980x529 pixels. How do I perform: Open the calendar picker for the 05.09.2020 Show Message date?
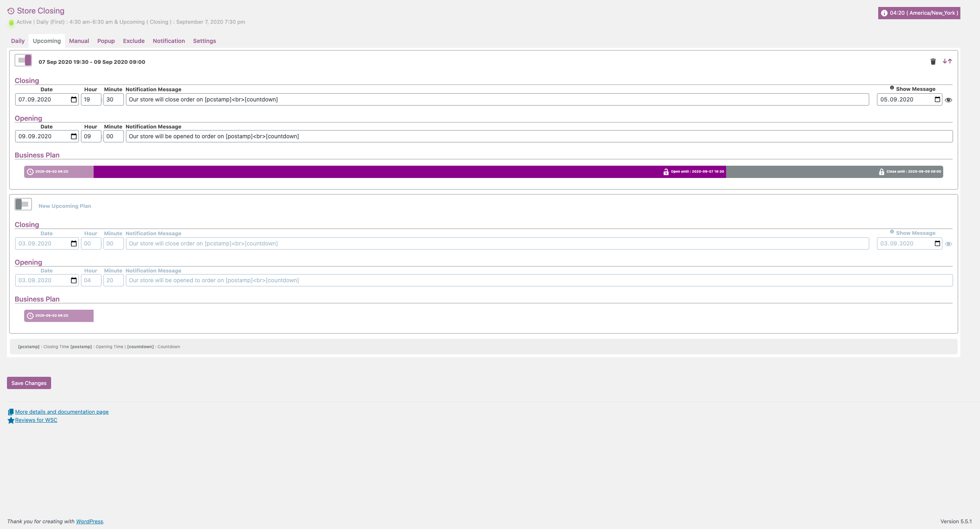tap(937, 99)
